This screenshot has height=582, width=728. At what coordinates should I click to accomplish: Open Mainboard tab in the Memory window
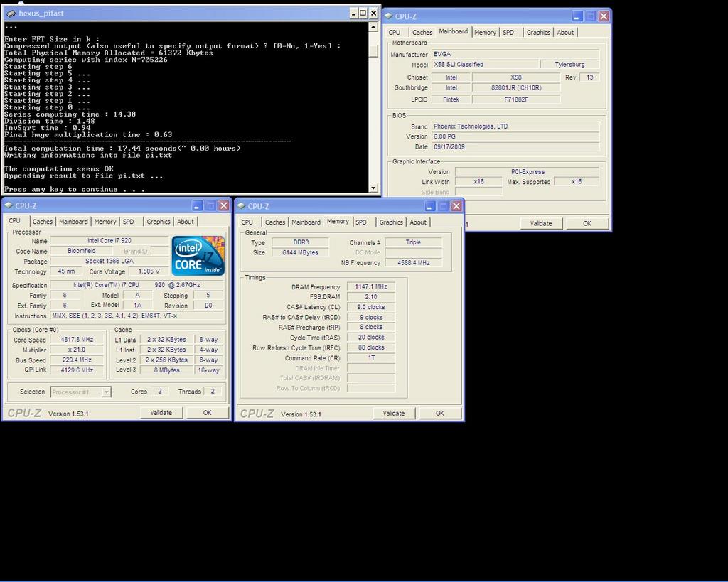[306, 222]
